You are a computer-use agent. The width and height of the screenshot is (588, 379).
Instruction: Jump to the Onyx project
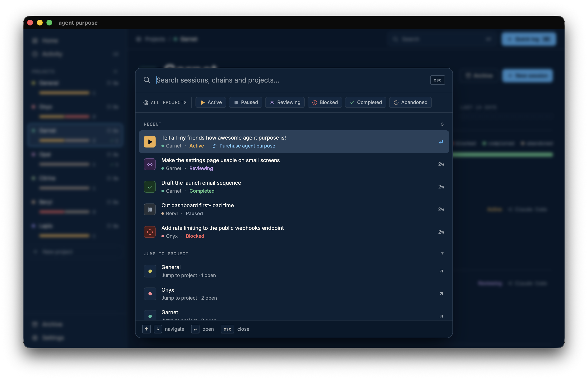pyautogui.click(x=294, y=294)
